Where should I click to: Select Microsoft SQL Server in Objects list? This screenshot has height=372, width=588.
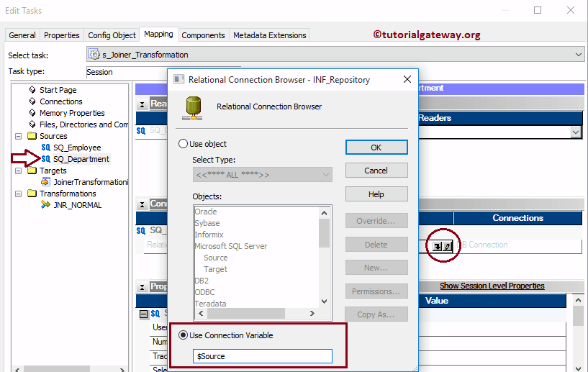[x=230, y=246]
